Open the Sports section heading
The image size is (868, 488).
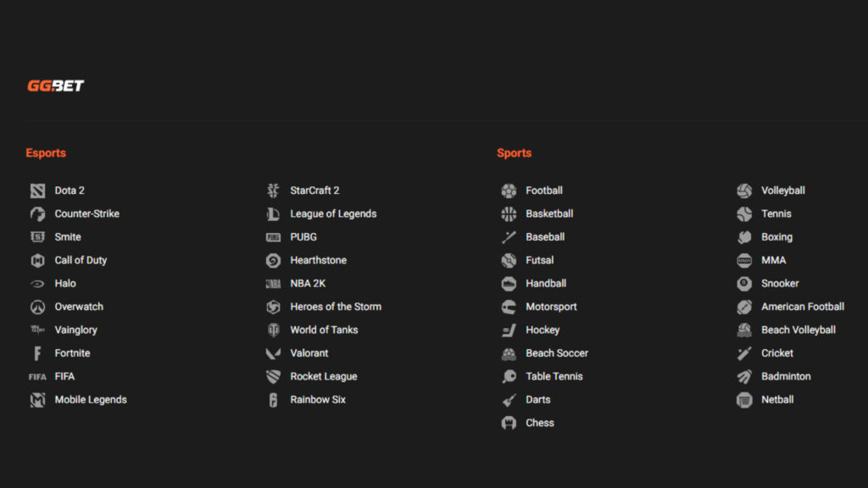click(515, 153)
